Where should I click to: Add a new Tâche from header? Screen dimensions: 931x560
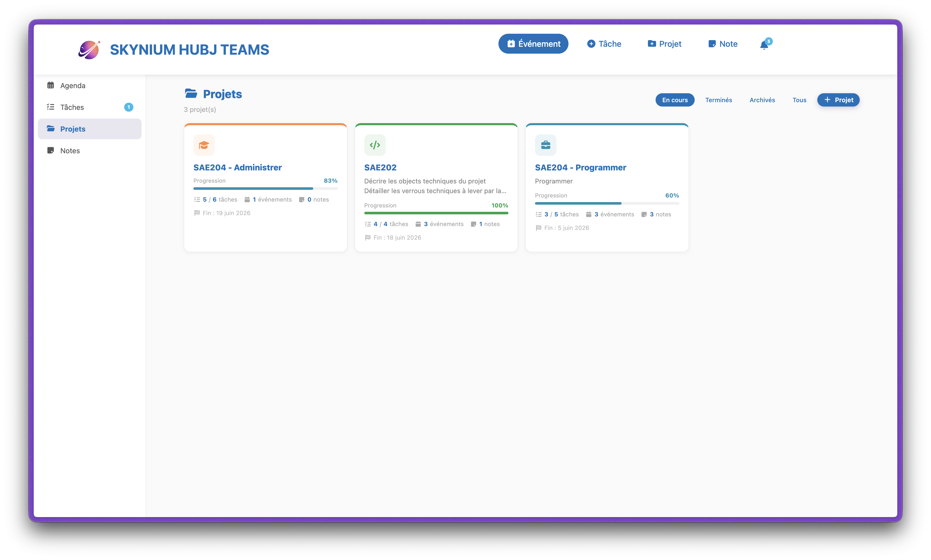pos(604,44)
